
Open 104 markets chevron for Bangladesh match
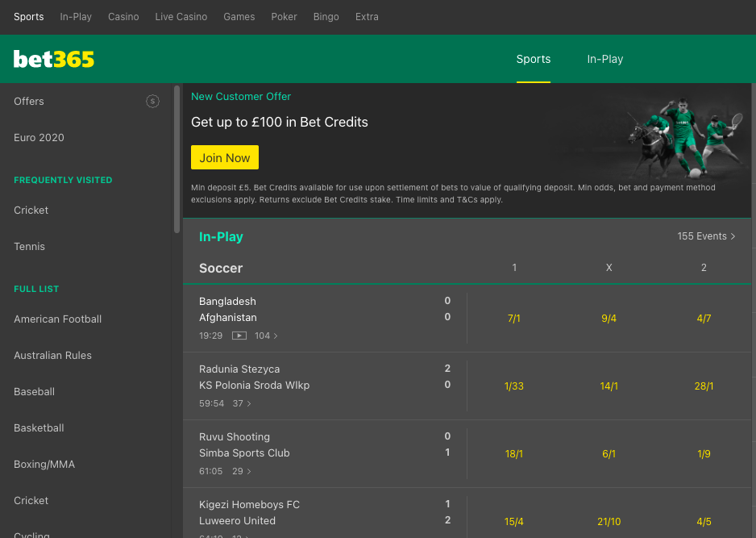coord(266,336)
